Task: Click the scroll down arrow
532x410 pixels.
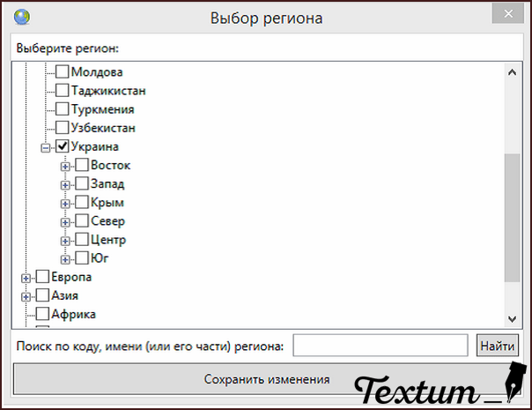Action: pyautogui.click(x=512, y=318)
